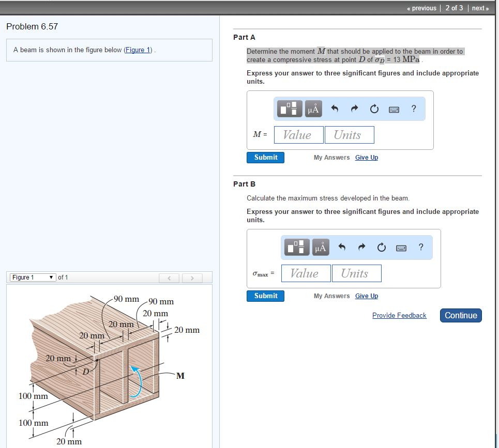The width and height of the screenshot is (499, 448).
Task: Open symbols µÅ button in Part A toolbar
Action: tap(313, 109)
